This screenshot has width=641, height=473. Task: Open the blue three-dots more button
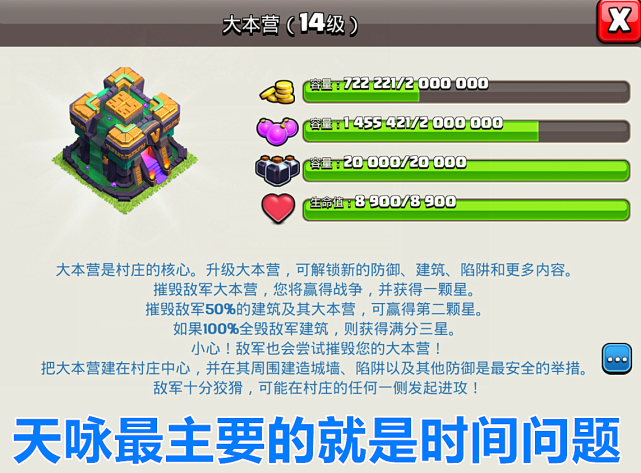pyautogui.click(x=617, y=359)
